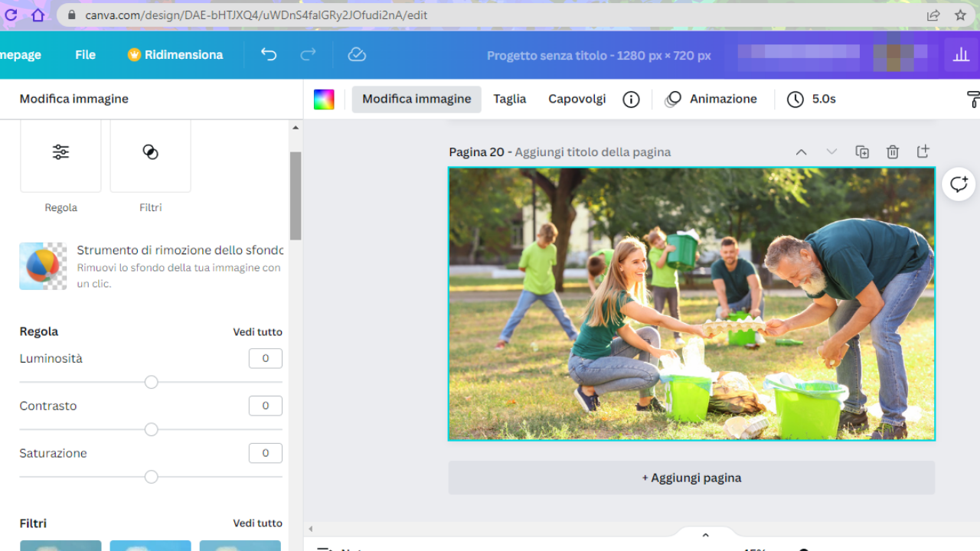Click the cloud save status icon
This screenshot has height=551, width=980.
pyautogui.click(x=357, y=54)
